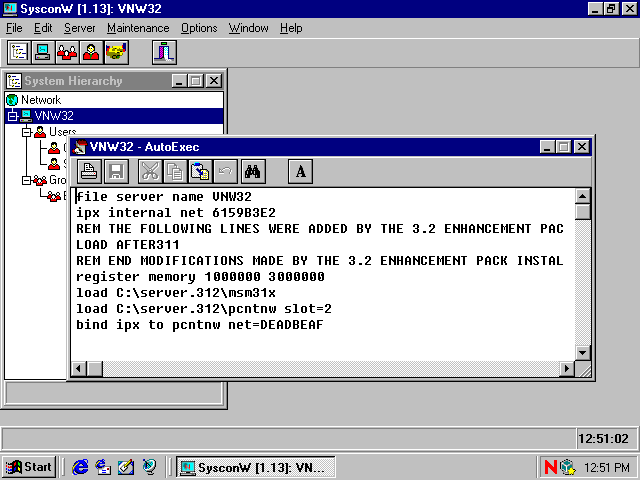This screenshot has height=480, width=640.
Task: Minimize the AutoExec window
Action: tap(547, 147)
